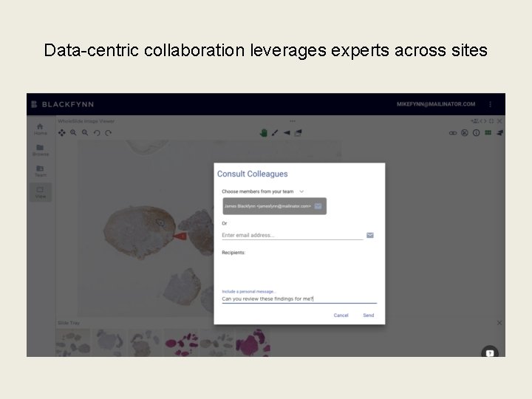Click the personal message text field
Image resolution: width=532 pixels, height=399 pixels.
(299, 299)
